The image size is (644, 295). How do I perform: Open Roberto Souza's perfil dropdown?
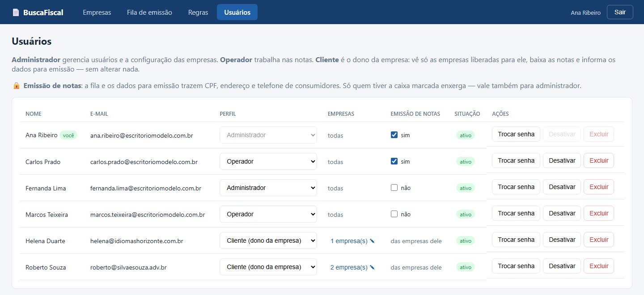[x=268, y=267]
